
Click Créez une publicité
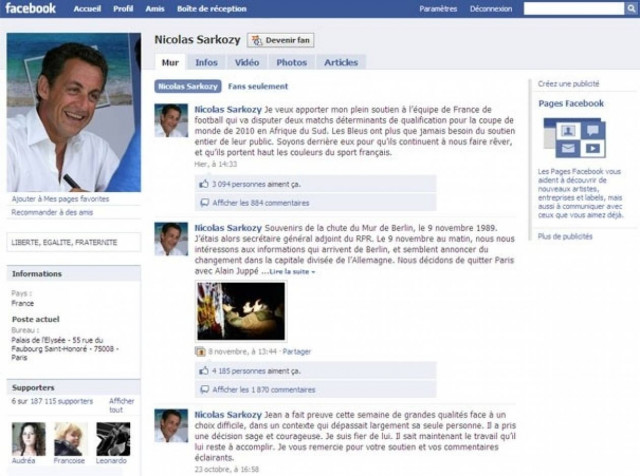[568, 84]
